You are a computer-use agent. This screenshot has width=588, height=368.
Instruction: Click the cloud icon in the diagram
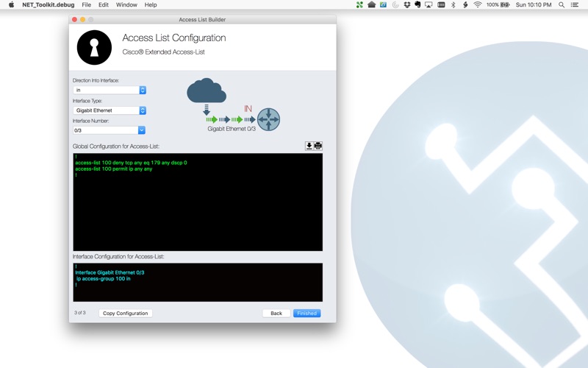click(x=207, y=91)
